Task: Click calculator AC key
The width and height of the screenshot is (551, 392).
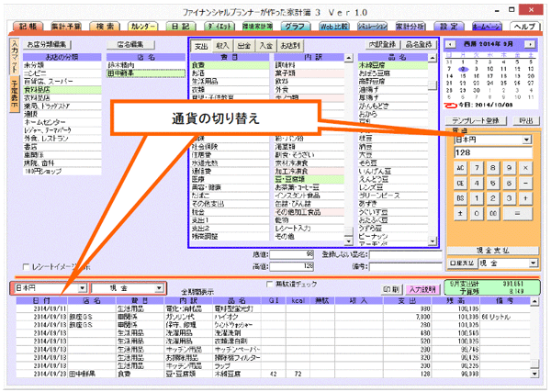Action: point(460,168)
